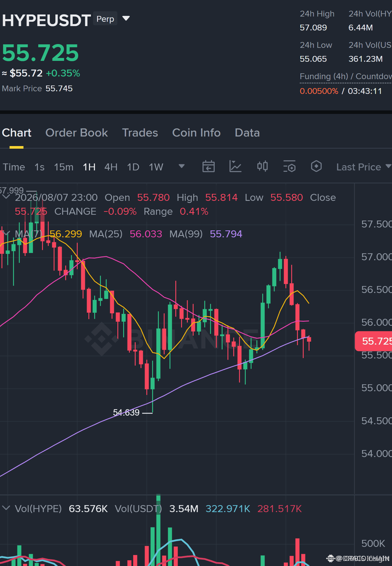Open the HYPEUSDT pair selector arrow

coord(126,19)
